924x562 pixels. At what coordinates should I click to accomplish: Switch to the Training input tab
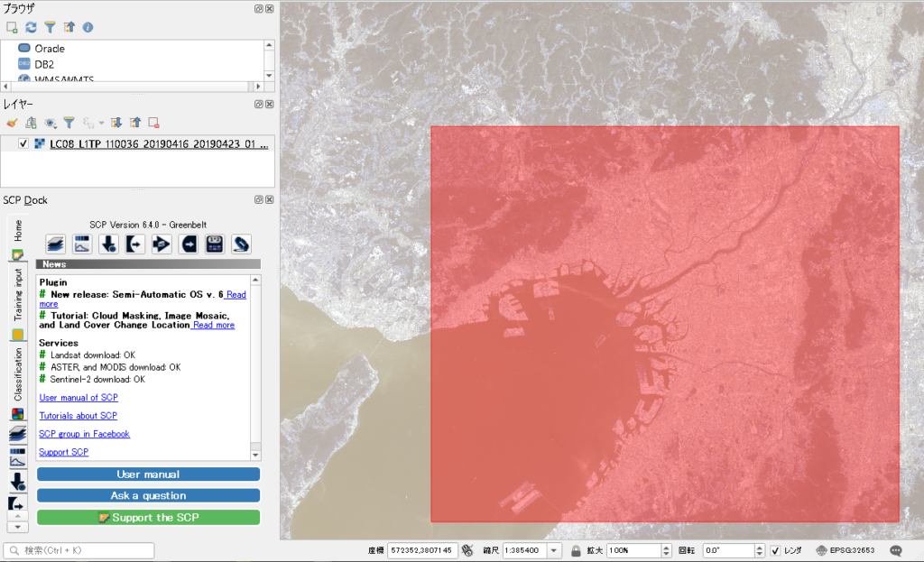17,295
